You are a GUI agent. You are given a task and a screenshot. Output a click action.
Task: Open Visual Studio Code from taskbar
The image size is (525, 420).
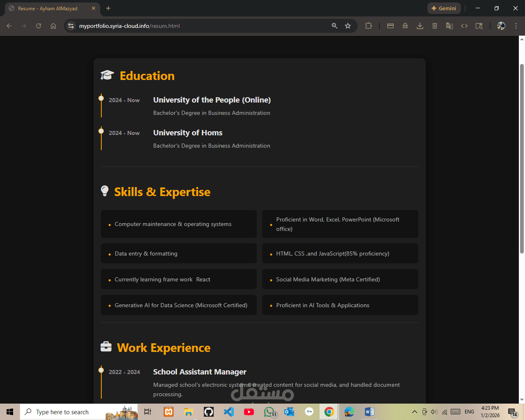pos(228,412)
